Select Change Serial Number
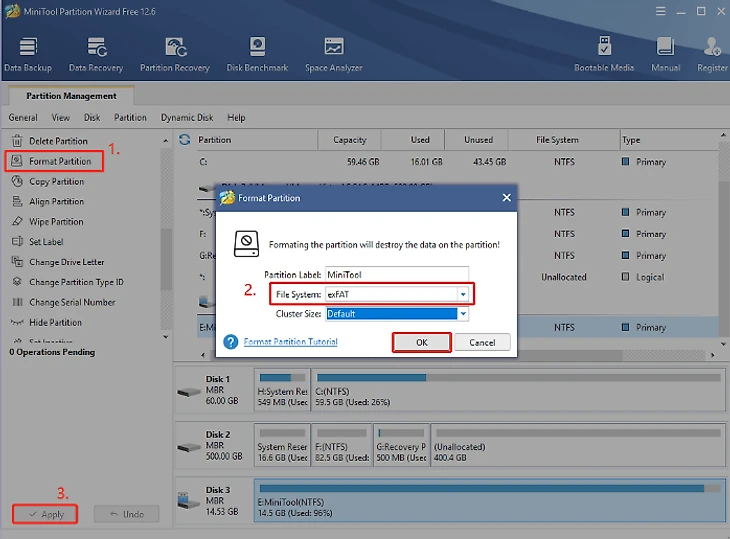 [72, 302]
